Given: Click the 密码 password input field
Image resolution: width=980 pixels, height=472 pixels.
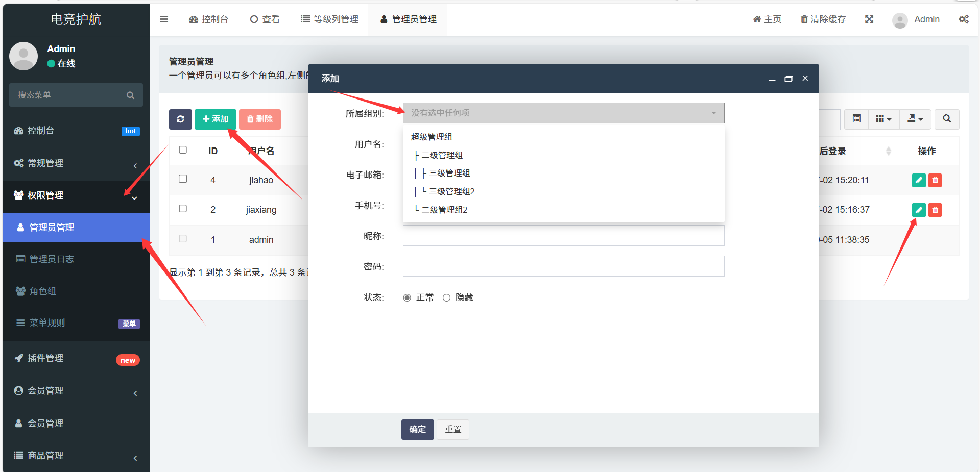Looking at the screenshot, I should tap(563, 266).
